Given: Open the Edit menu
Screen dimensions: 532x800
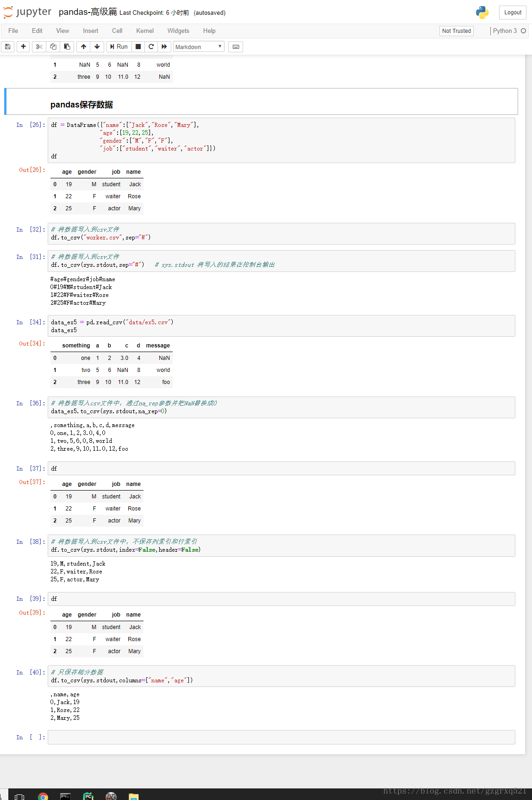Looking at the screenshot, I should pyautogui.click(x=37, y=31).
